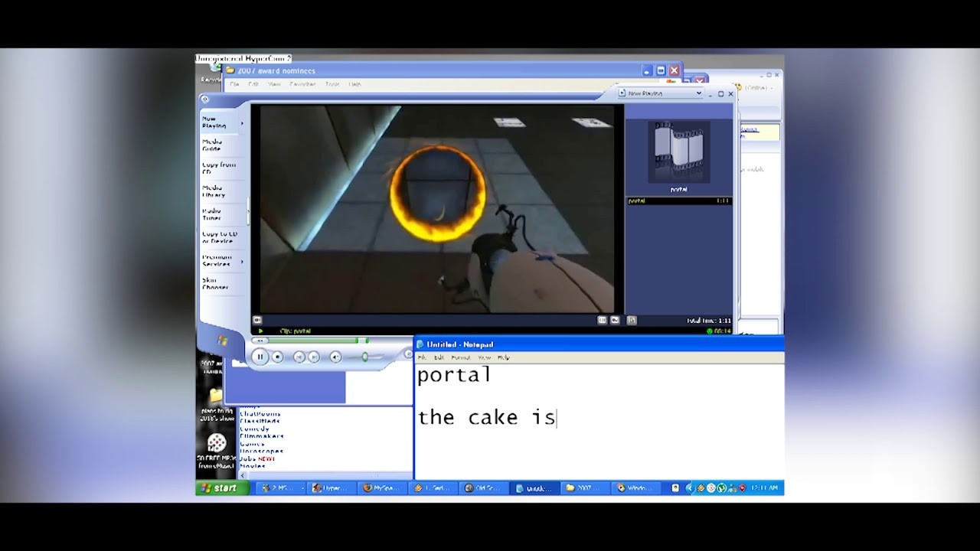Screen dimensions: 980x551
Task: Select the portal clip thumbnail
Action: tap(678, 153)
